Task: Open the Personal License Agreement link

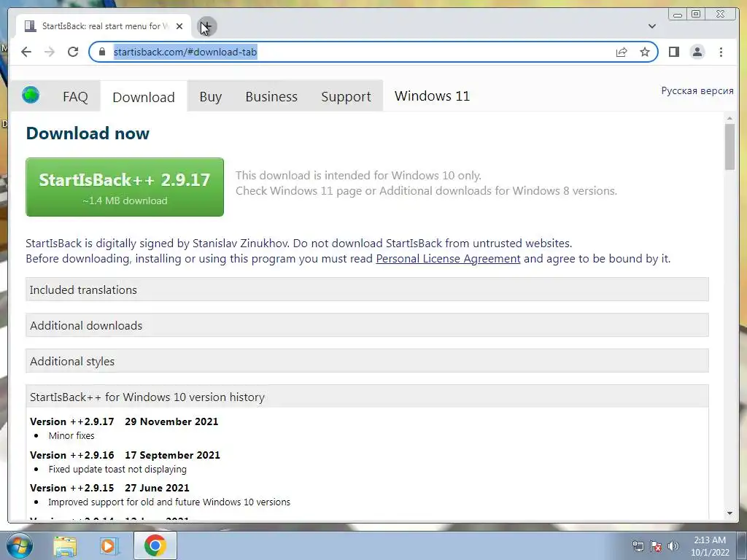Action: (x=448, y=259)
